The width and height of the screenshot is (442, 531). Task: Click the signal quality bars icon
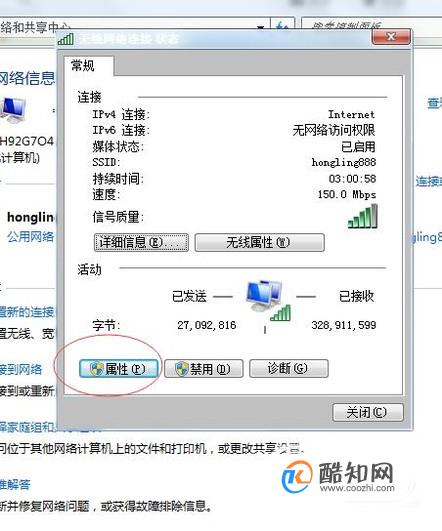362,216
